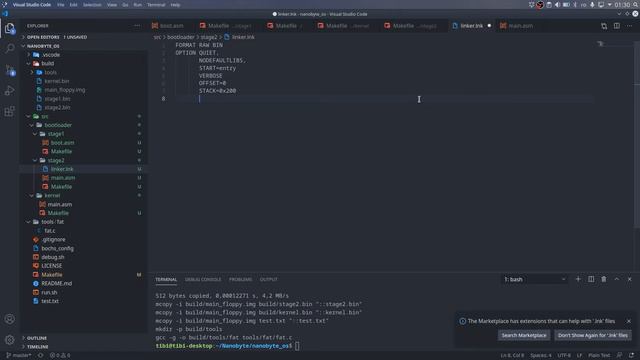Open the OUTPUT panel tab
640x360 pixels.
pyautogui.click(x=269, y=280)
